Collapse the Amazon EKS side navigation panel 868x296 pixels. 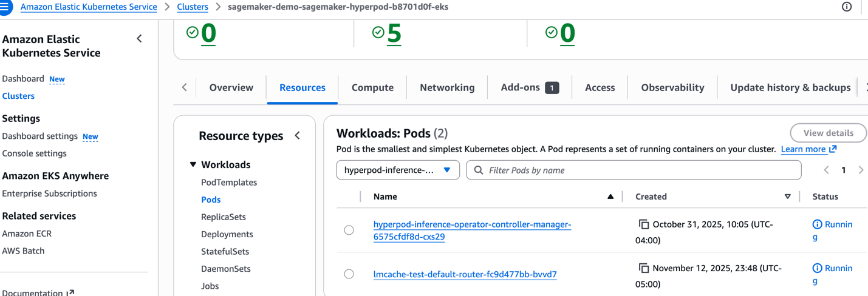point(139,39)
